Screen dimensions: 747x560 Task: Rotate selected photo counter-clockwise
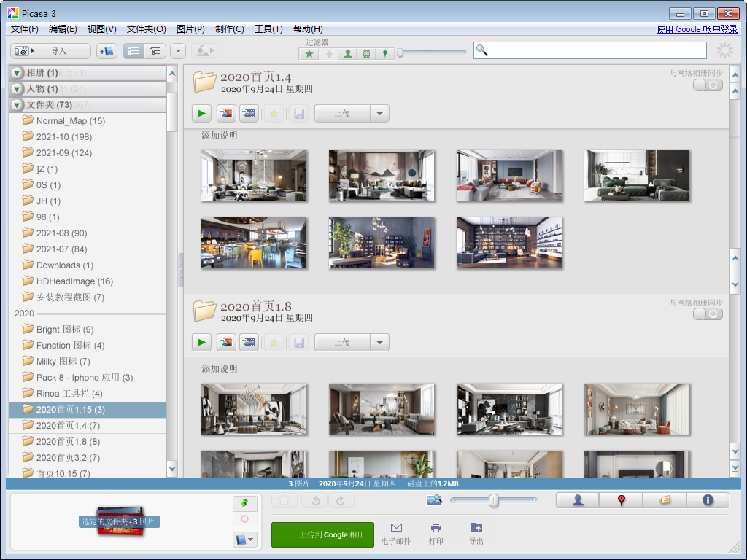coord(316,500)
